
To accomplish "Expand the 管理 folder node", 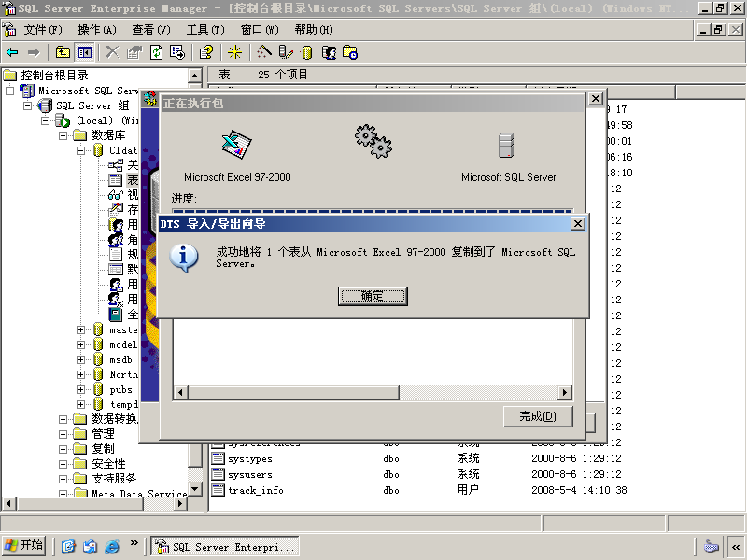I will 63,434.
